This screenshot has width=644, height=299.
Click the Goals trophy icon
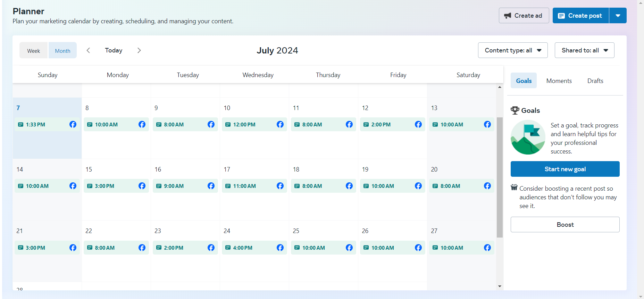click(515, 110)
